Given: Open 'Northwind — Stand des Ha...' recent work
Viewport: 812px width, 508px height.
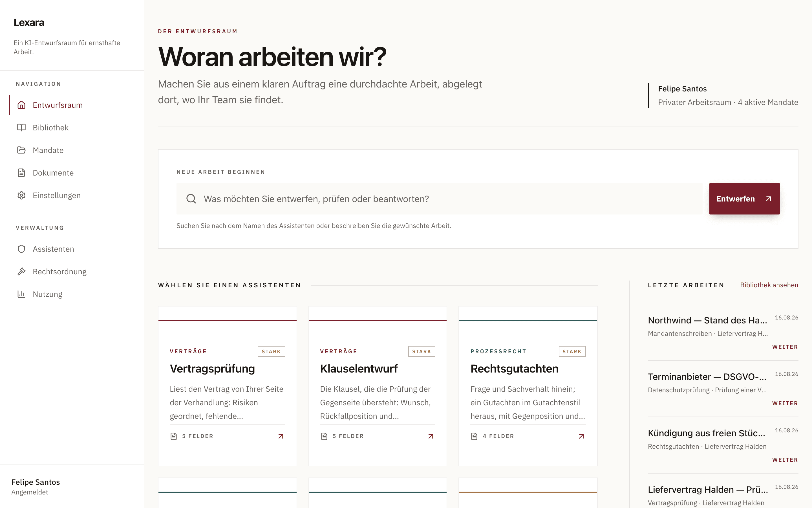Looking at the screenshot, I should 707,320.
